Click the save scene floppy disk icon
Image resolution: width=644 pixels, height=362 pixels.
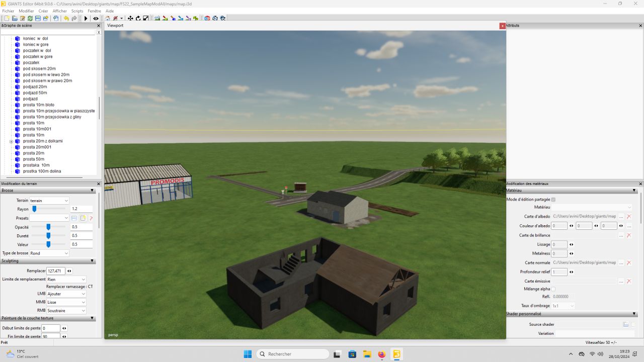point(38,19)
